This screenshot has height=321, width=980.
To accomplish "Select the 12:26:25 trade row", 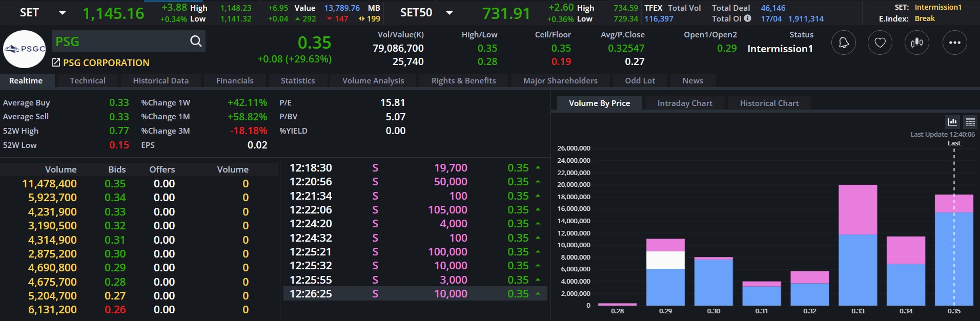I will [415, 294].
